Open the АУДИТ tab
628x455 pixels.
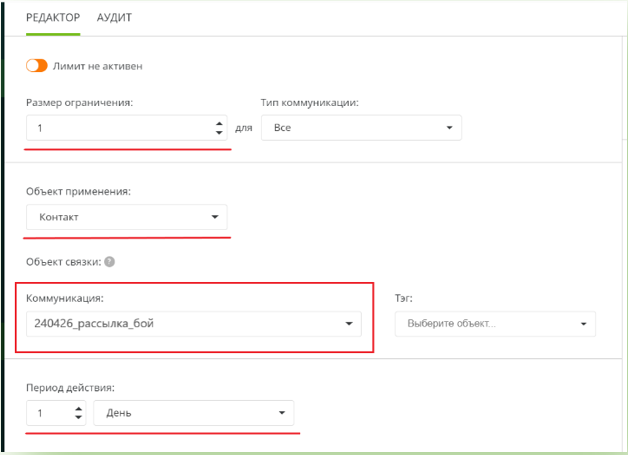point(114,18)
